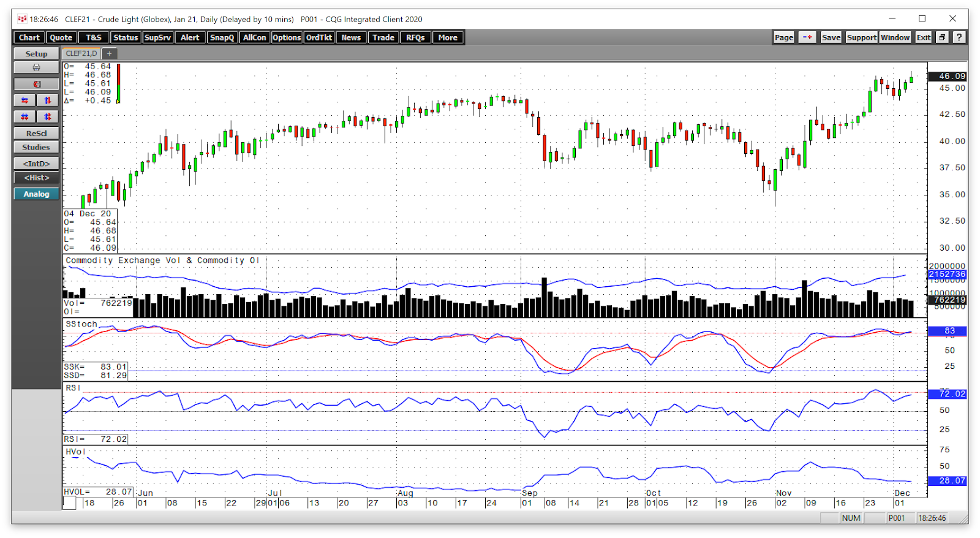The image size is (980, 538).
Task: Click the red magnet cursor-snap icon
Action: pos(36,84)
